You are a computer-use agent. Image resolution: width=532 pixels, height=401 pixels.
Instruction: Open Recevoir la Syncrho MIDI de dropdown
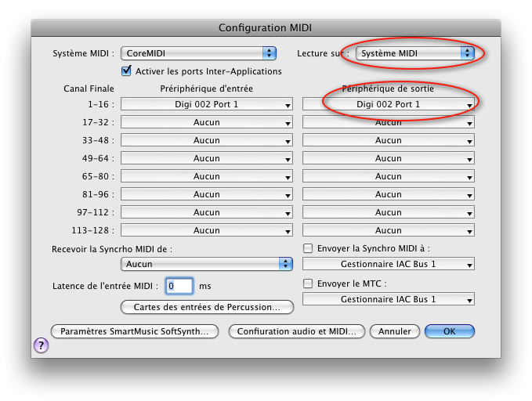coord(207,264)
